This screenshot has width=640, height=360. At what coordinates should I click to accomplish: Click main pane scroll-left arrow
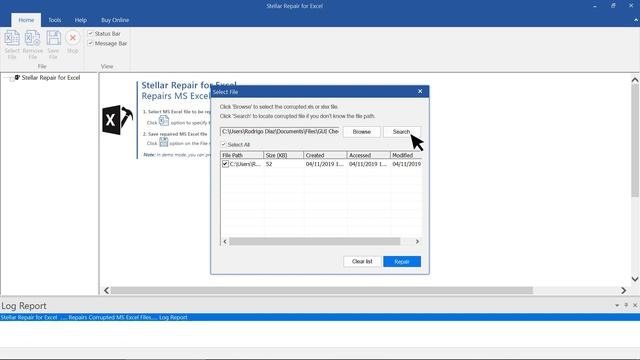pyautogui.click(x=107, y=290)
